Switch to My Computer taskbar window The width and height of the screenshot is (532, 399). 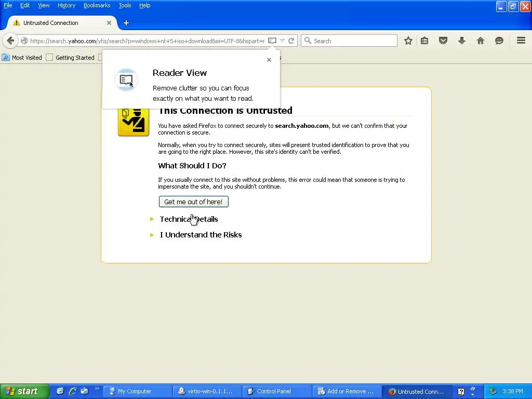click(138, 392)
